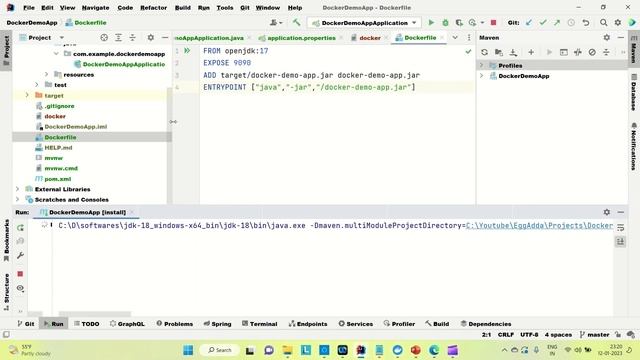Push changes with Git arrow icon
The height and width of the screenshot is (360, 640).
click(557, 22)
